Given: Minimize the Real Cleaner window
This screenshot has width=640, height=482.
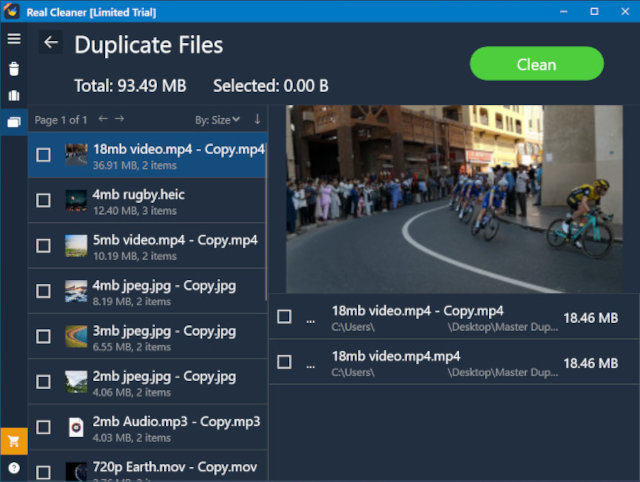Looking at the screenshot, I should click(x=564, y=11).
